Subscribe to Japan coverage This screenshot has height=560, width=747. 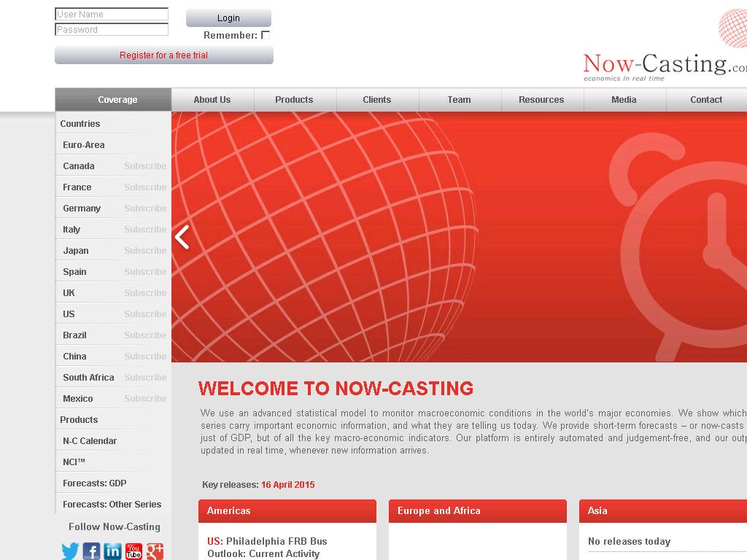tap(145, 251)
